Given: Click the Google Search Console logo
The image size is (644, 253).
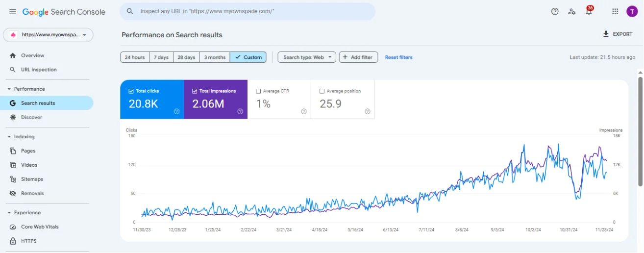Looking at the screenshot, I should pyautogui.click(x=64, y=12).
